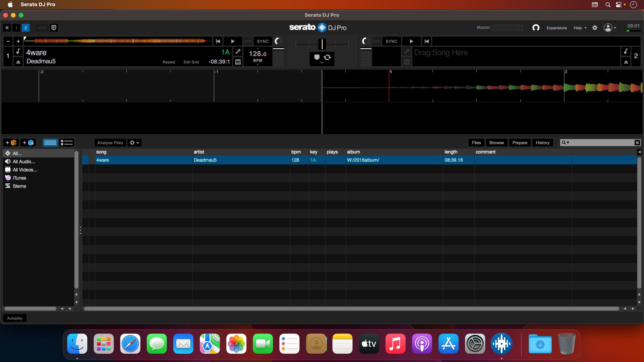Screen dimensions: 644x362
Task: Click the cue marker shield icon
Action: (x=317, y=57)
